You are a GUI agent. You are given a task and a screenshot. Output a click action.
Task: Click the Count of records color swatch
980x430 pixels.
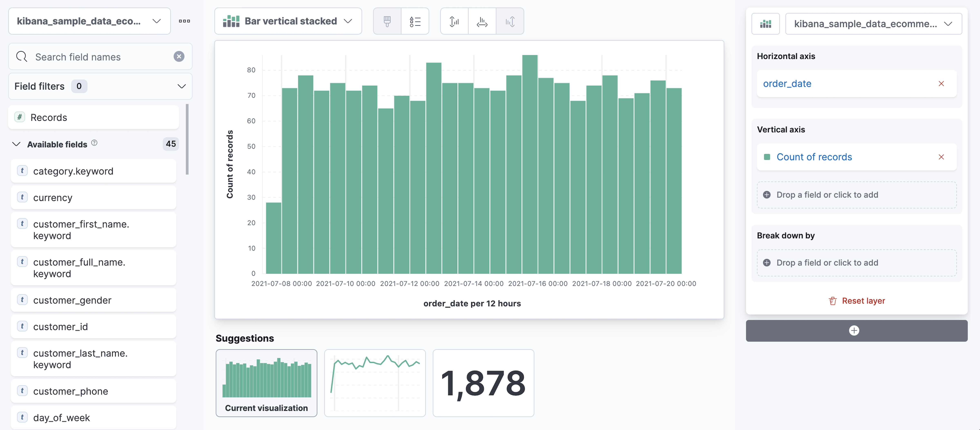coord(767,157)
